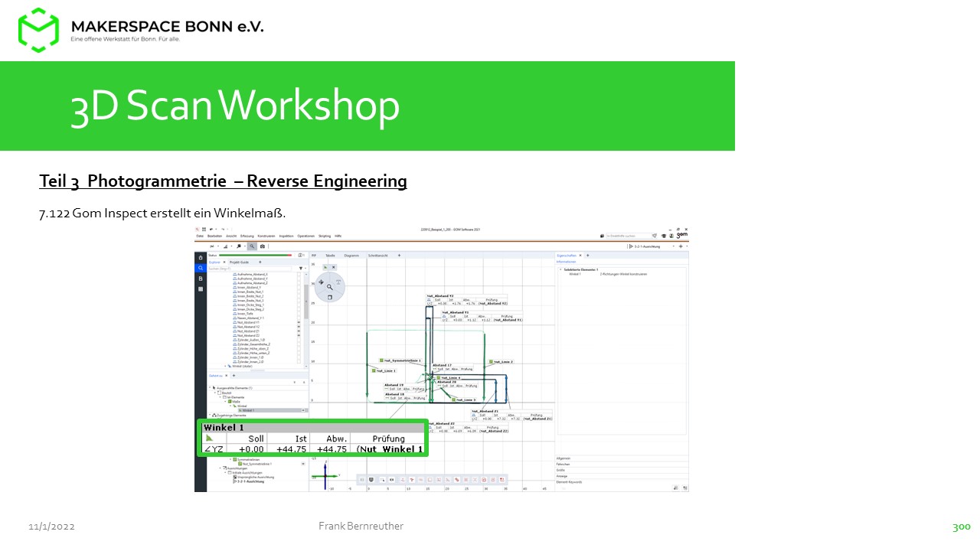Image resolution: width=980 pixels, height=551 pixels.
Task: Click the green selection icon above radial menu
Action: pos(325,267)
